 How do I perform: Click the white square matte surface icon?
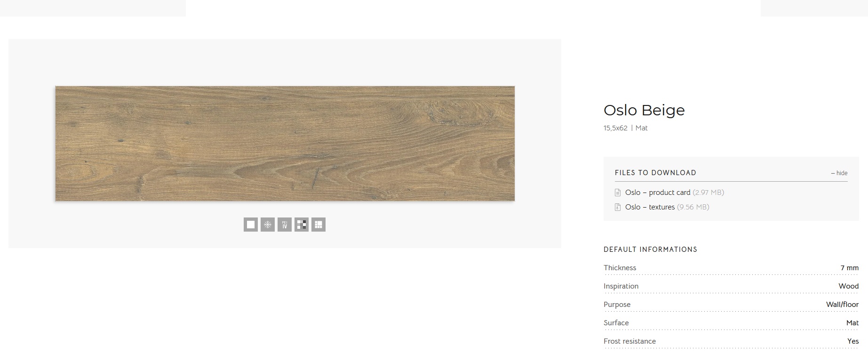tap(250, 225)
